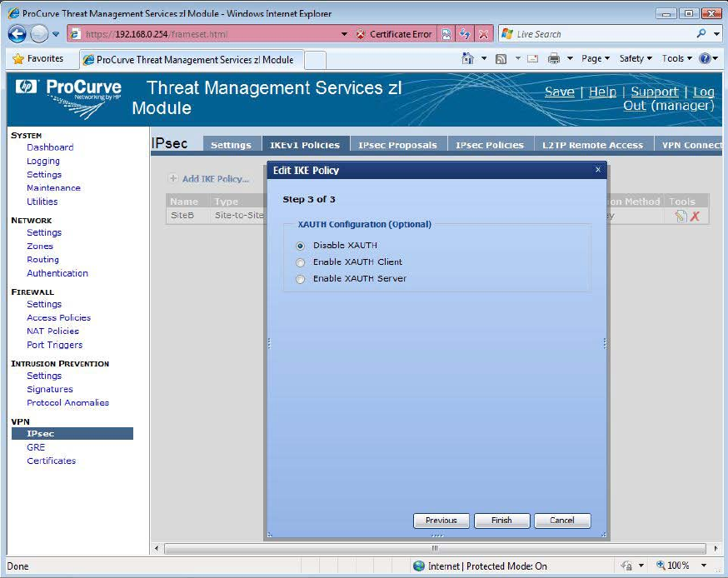Click the edit icon for SiteB policy

[681, 216]
